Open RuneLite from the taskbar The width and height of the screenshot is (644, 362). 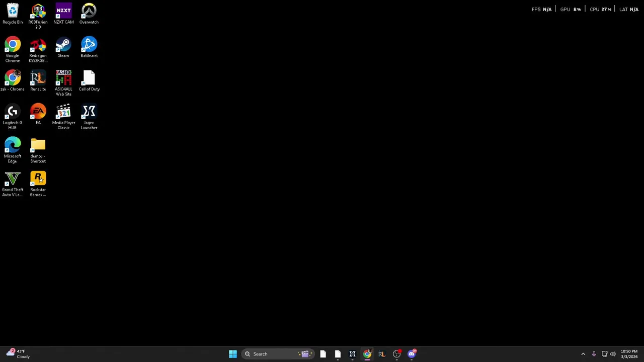(382, 354)
